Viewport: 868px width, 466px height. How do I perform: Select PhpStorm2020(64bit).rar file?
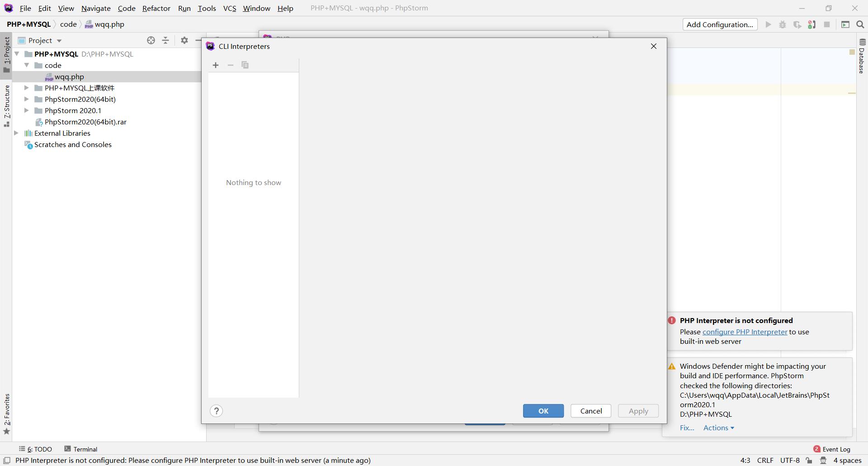point(85,122)
